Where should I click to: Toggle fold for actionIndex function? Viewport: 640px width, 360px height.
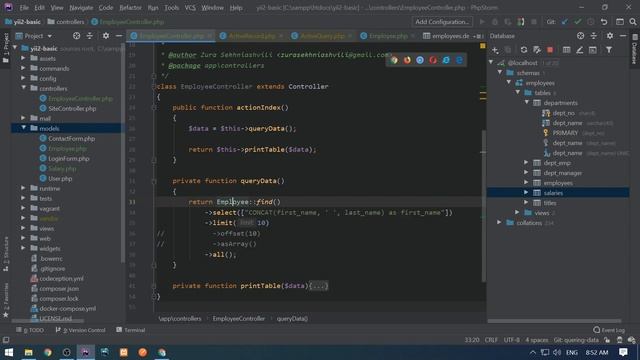point(154,108)
